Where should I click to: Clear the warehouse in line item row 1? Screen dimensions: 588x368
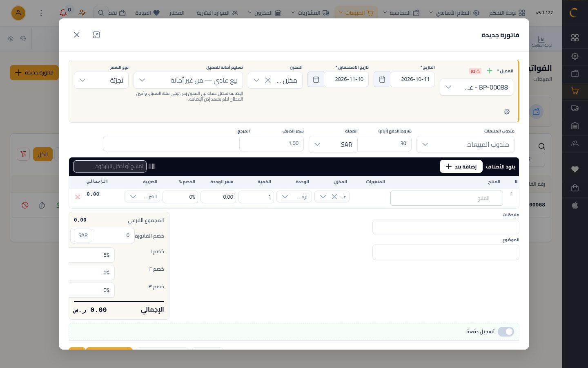pyautogui.click(x=334, y=197)
